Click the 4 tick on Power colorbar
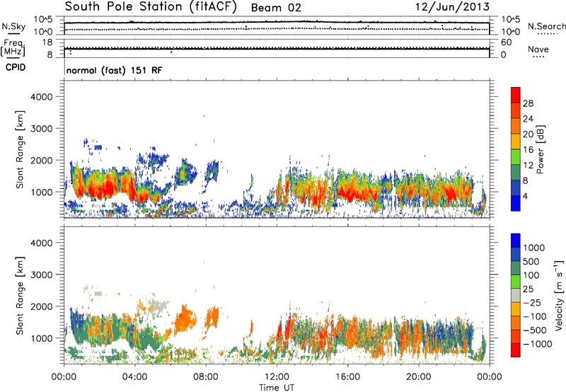The width and height of the screenshot is (566, 392). tap(526, 196)
